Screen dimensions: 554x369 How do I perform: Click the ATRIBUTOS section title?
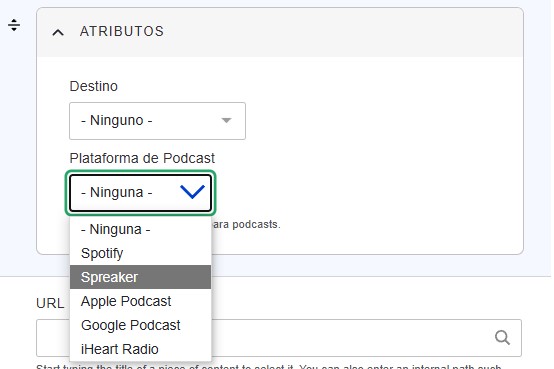(122, 31)
